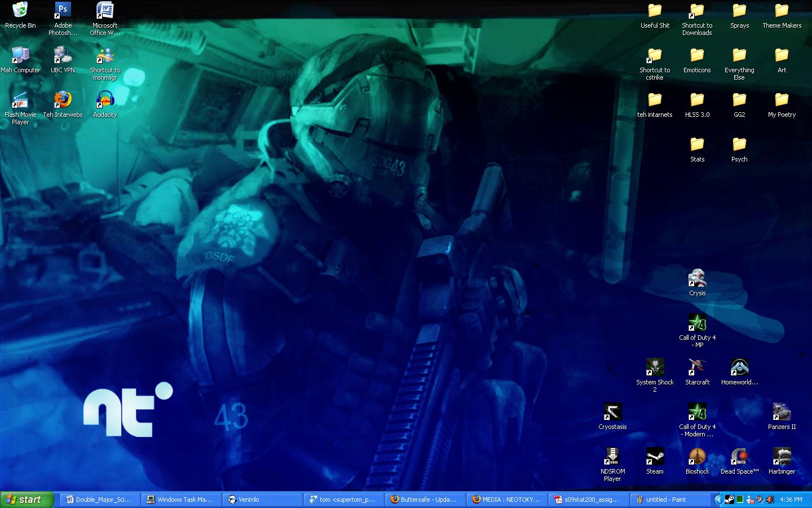Open the Windows start menu
This screenshot has height=508, width=812.
(27, 500)
